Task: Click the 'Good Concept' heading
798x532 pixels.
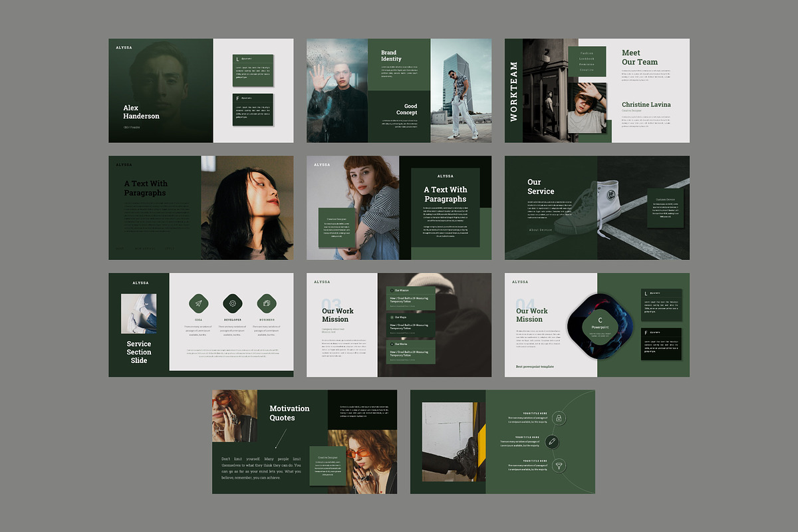Action: (407, 109)
